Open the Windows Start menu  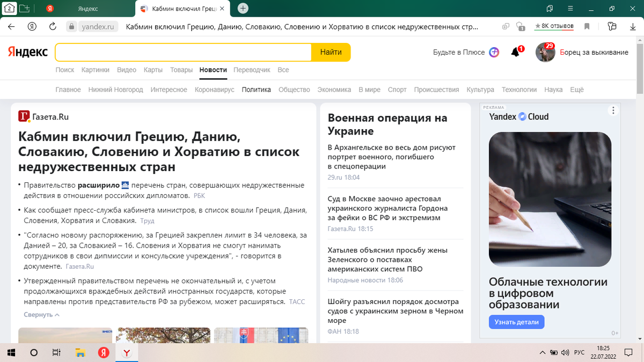12,352
